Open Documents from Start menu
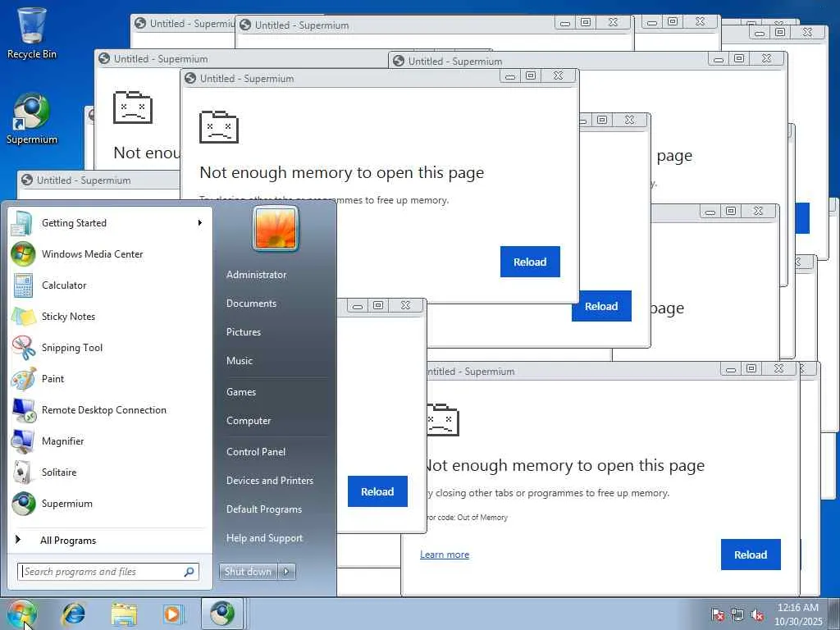The width and height of the screenshot is (840, 630). click(251, 304)
